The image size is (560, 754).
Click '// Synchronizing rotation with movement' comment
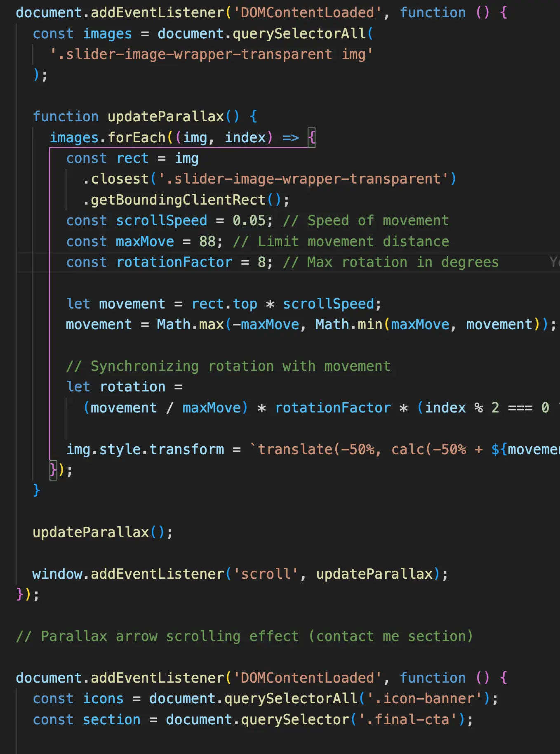228,366
